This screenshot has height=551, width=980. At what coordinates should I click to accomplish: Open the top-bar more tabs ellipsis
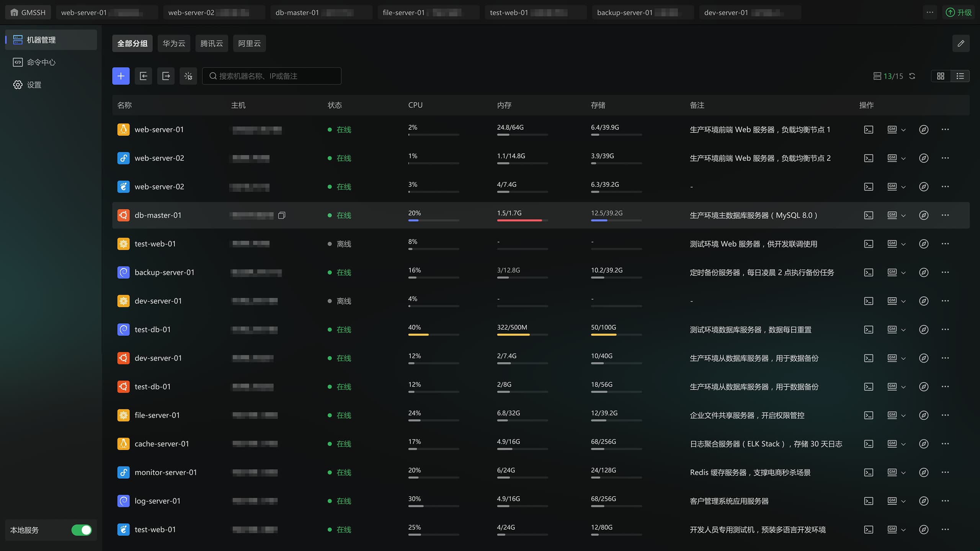coord(930,12)
